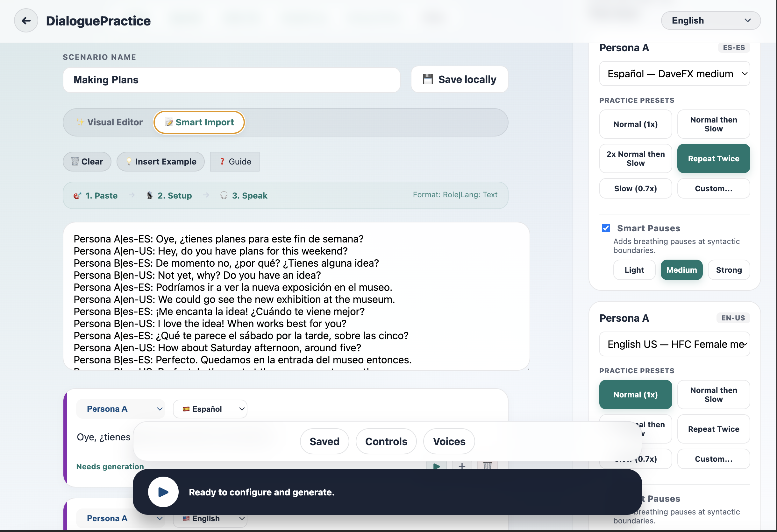
Task: Click the EN-US badge next to Persona A
Action: [x=733, y=318]
